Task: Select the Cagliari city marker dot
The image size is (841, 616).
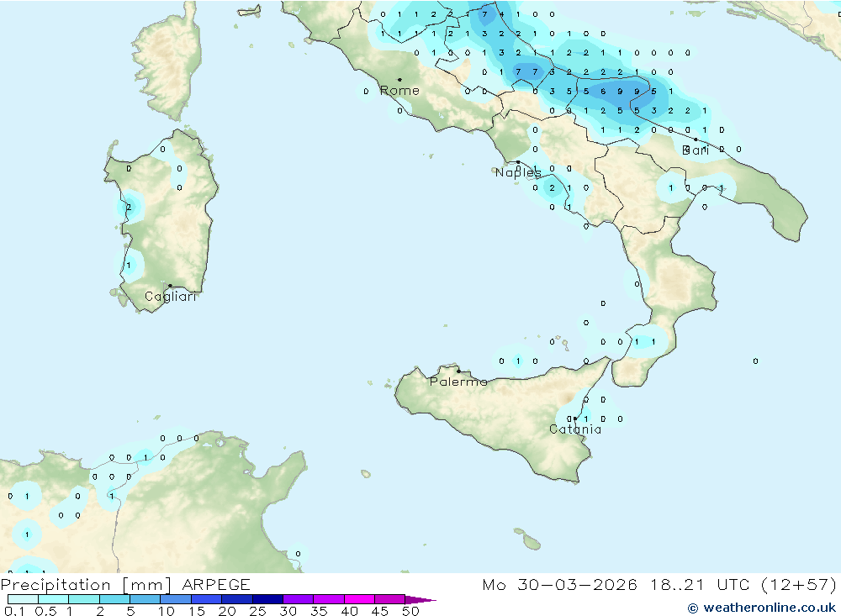Action: [x=170, y=286]
